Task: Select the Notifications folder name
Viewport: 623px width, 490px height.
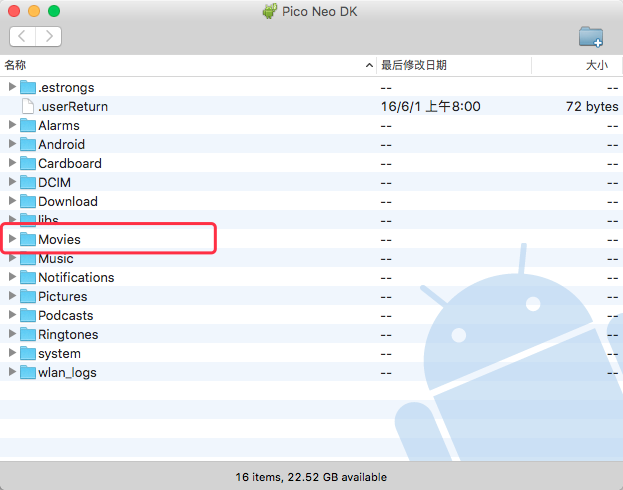Action: (76, 277)
